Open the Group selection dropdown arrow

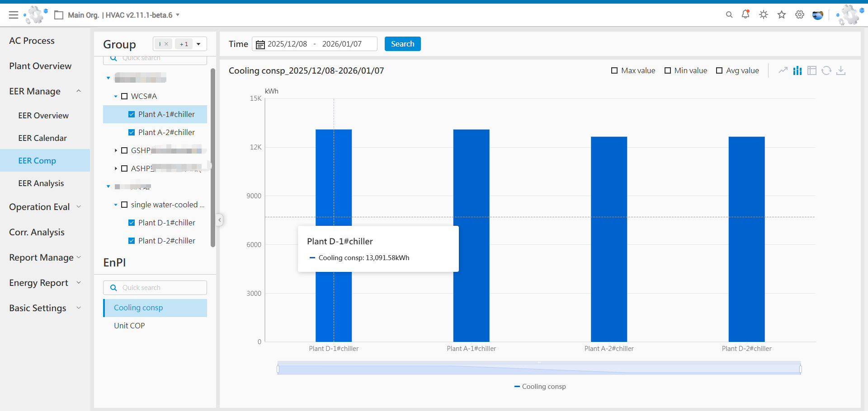coord(198,44)
